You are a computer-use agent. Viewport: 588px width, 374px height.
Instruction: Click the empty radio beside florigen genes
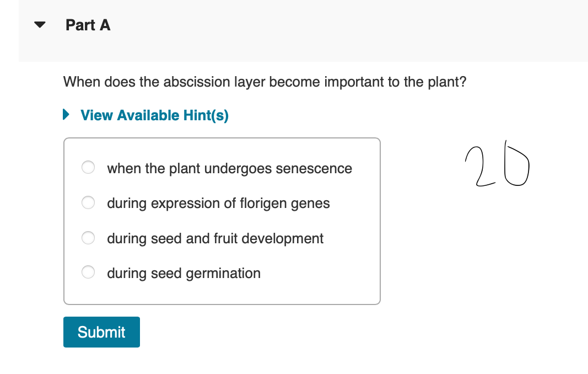point(88,202)
